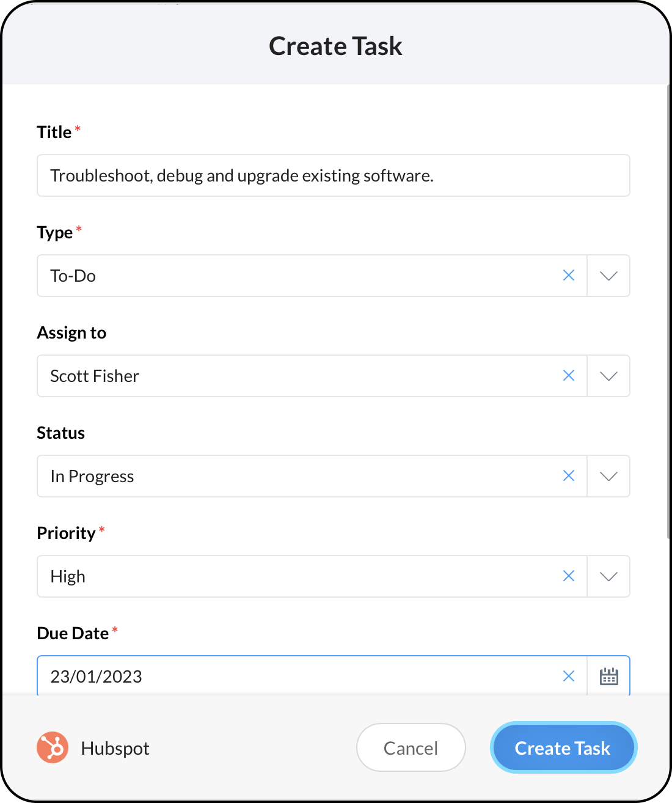Click the Hubspot logo icon
Viewport: 672px width, 803px height.
[53, 747]
